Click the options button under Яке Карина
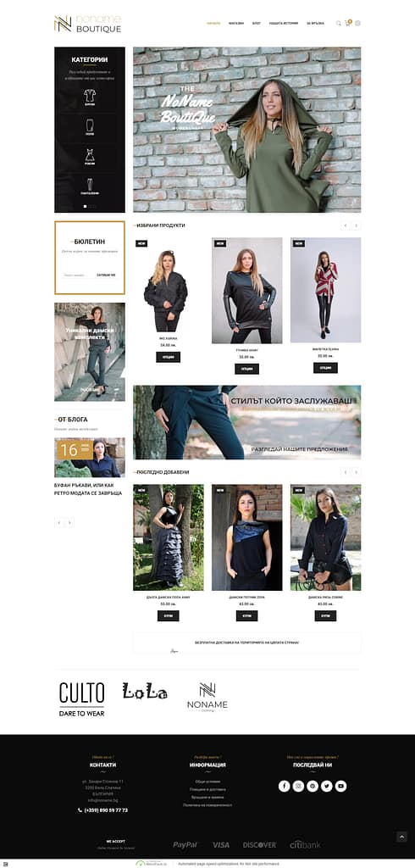This screenshot has height=868, width=415. (x=169, y=357)
